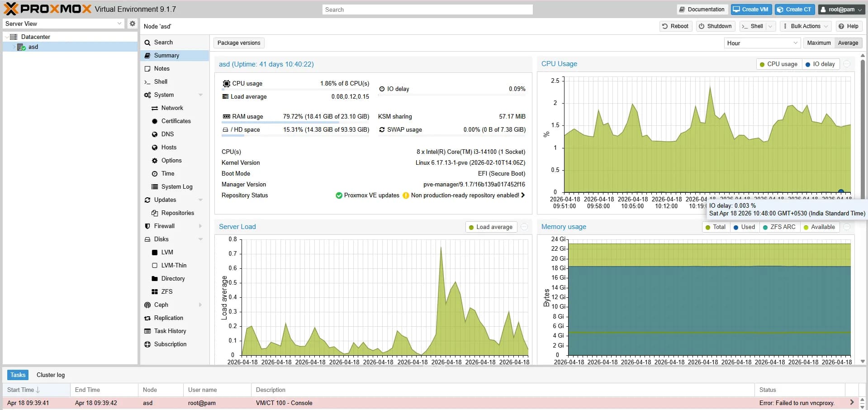Select the Replication icon in the sidebar
This screenshot has width=868, height=410.
coord(147,318)
